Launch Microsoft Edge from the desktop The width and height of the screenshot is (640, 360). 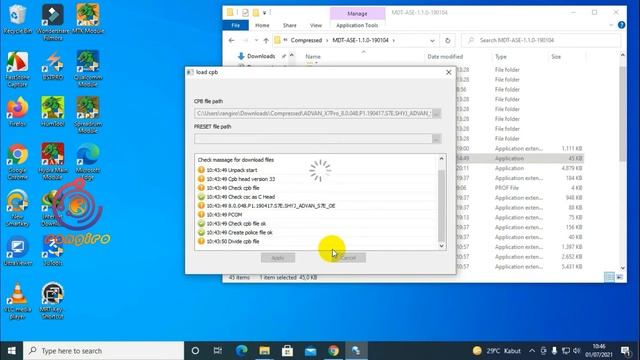click(88, 162)
